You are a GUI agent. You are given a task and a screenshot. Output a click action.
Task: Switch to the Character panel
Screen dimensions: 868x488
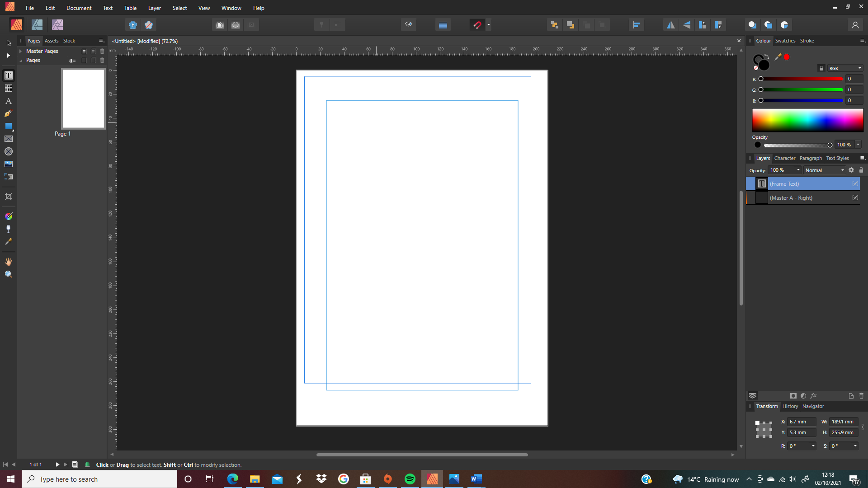coord(785,158)
